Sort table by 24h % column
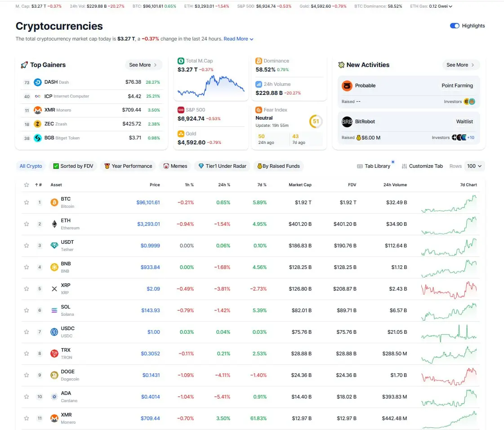This screenshot has width=504, height=430. (x=224, y=184)
